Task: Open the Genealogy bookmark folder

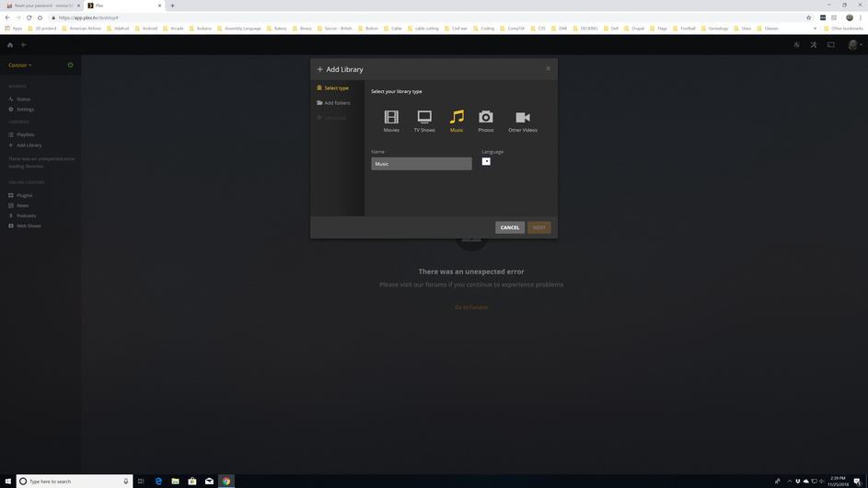Action: [714, 29]
